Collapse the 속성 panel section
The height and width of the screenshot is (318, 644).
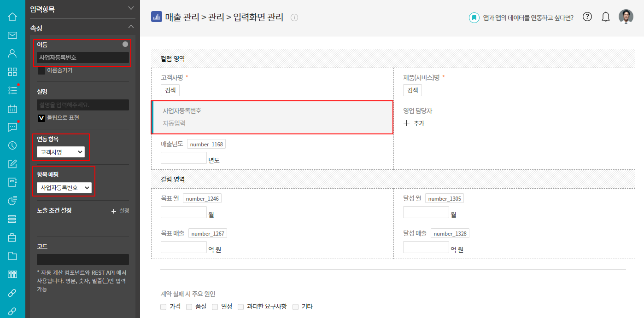(x=131, y=27)
